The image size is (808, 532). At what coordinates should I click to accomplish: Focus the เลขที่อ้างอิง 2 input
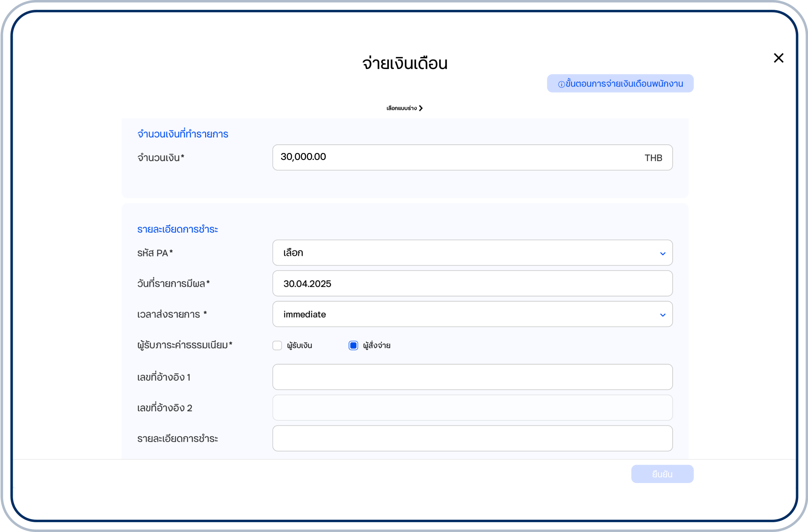point(472,408)
